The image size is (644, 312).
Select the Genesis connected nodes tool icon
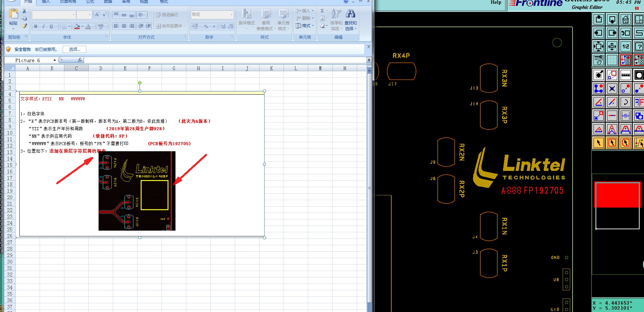[599, 89]
